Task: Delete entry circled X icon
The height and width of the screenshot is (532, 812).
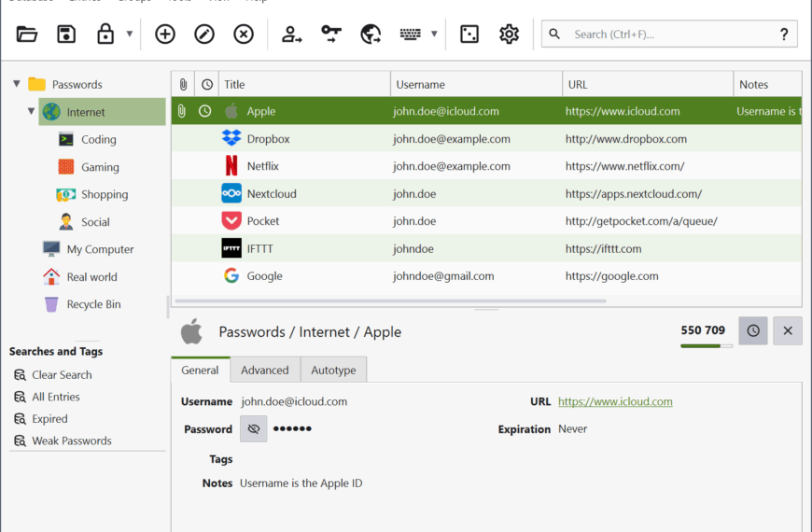Action: click(244, 35)
